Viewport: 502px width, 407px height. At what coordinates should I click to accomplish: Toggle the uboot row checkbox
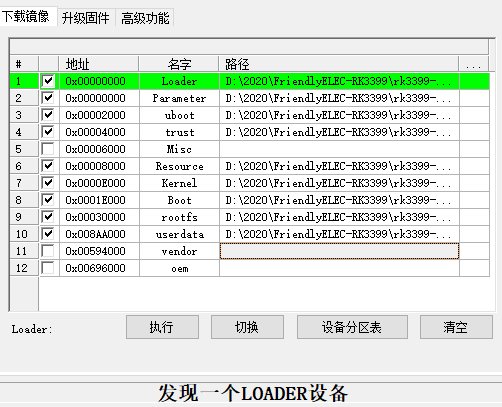(48, 115)
